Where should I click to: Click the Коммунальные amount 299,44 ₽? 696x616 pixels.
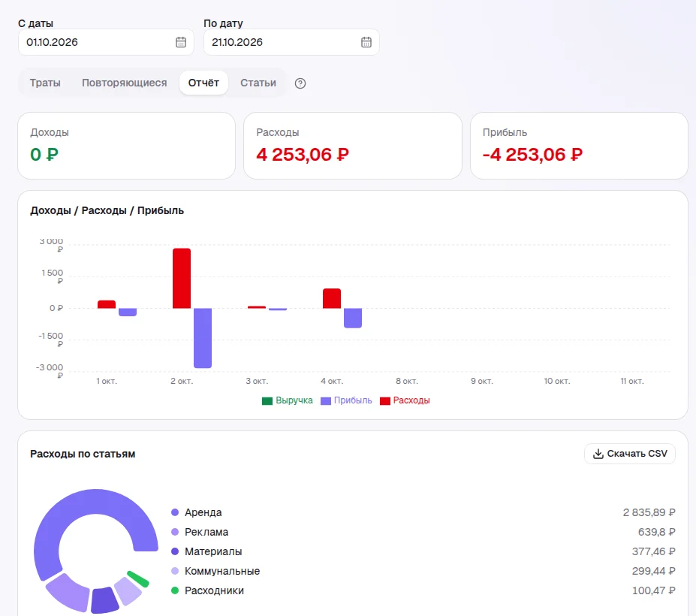pyautogui.click(x=653, y=571)
